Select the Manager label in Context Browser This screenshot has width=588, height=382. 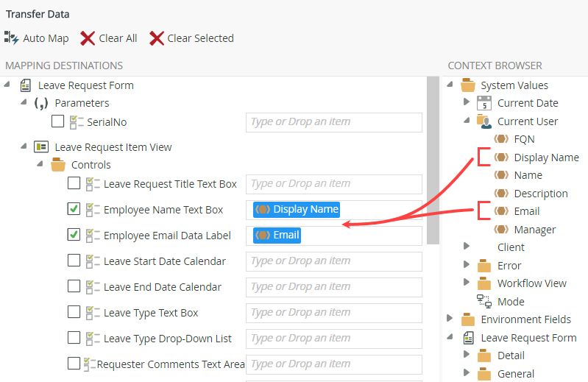click(535, 230)
